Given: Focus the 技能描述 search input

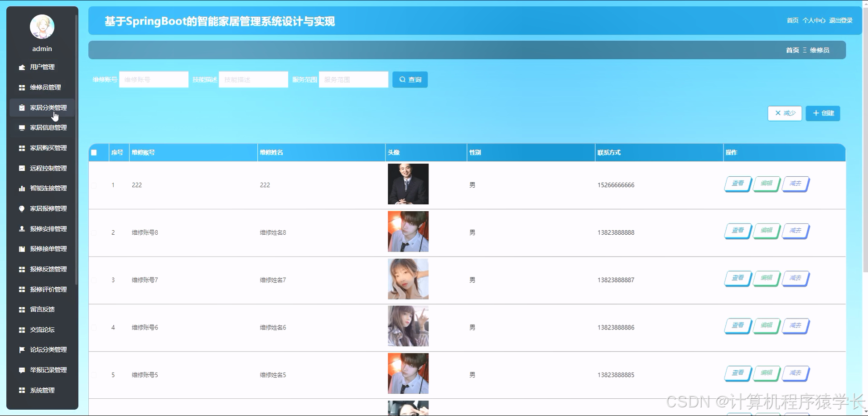Looking at the screenshot, I should coord(253,80).
